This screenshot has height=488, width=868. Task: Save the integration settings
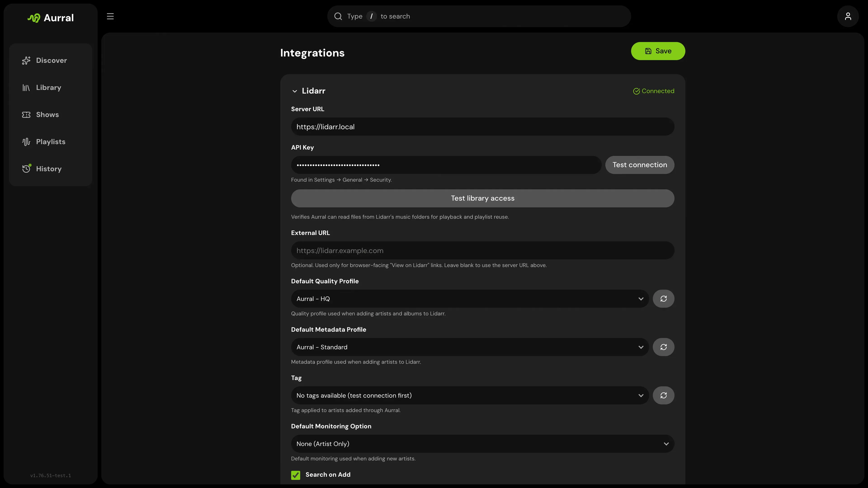(658, 51)
